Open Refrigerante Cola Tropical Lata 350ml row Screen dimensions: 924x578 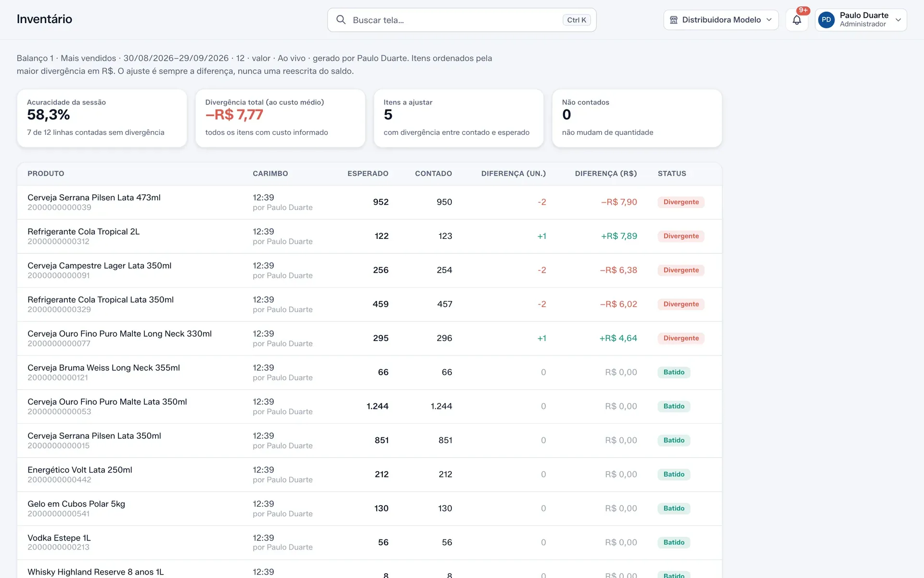[x=370, y=304]
